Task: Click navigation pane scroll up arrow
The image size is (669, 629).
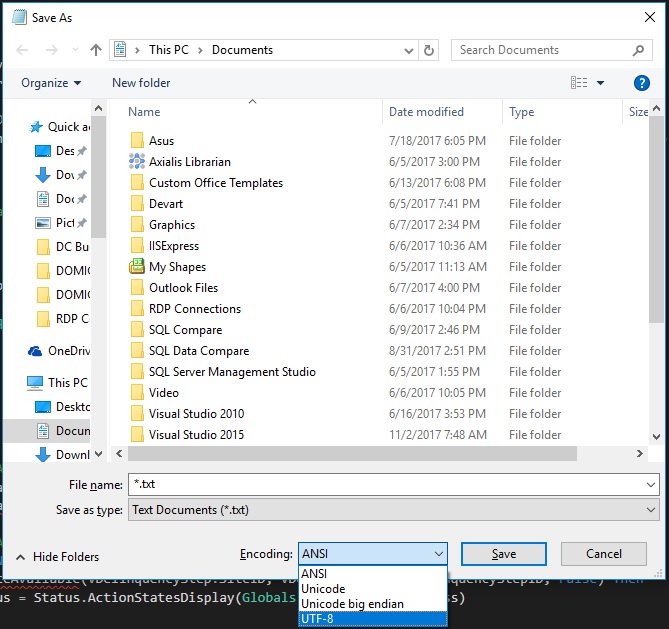Action: pos(99,108)
